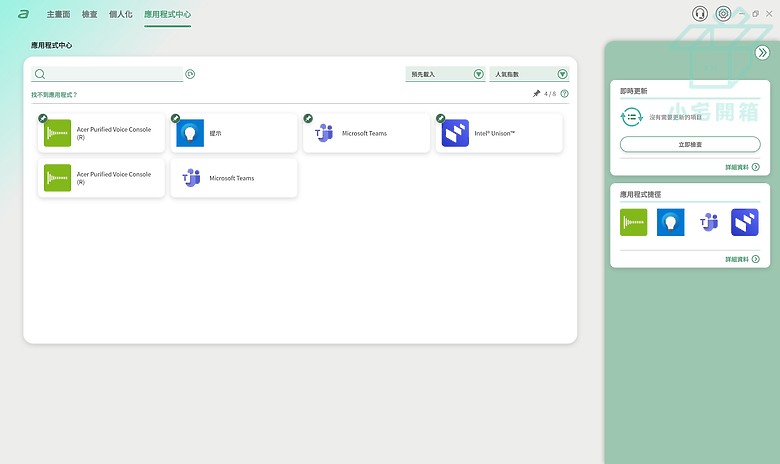
Task: Click the 立即檢查 button
Action: pos(690,144)
